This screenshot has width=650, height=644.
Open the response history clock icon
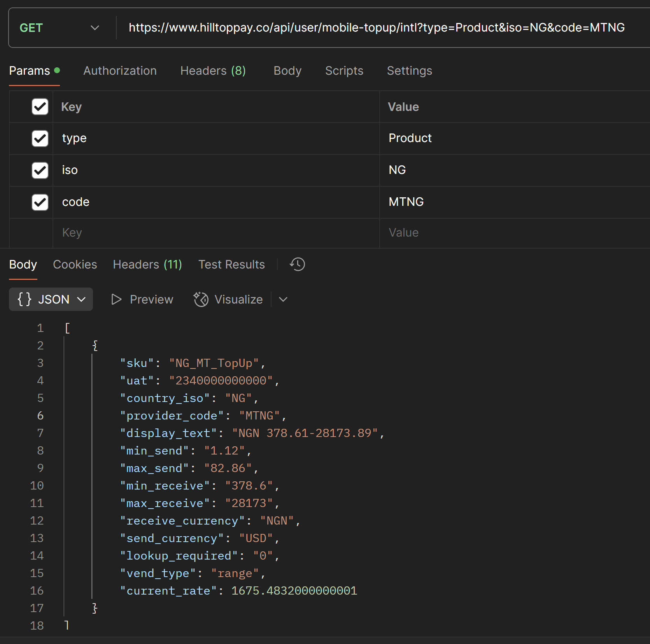point(297,264)
